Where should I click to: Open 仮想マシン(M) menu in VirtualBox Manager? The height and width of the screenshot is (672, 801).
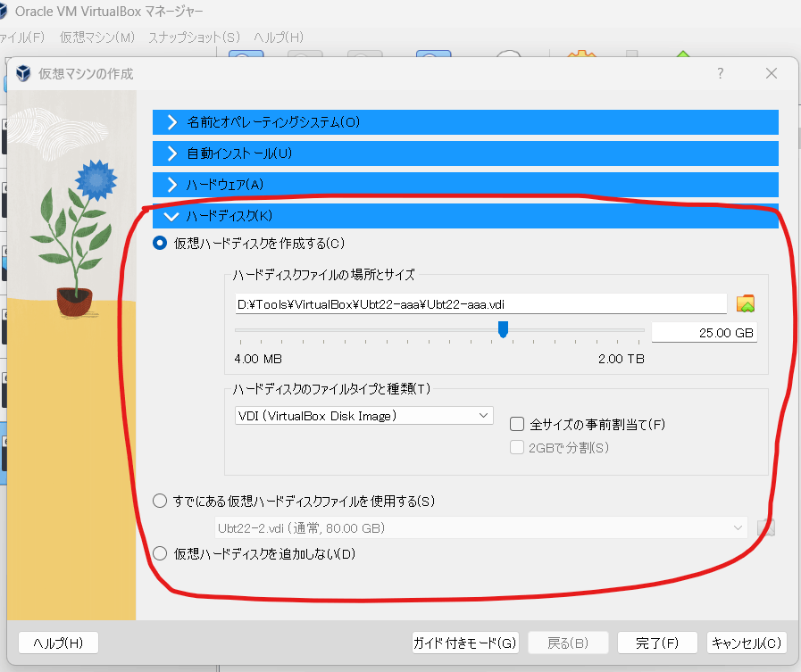pyautogui.click(x=97, y=37)
